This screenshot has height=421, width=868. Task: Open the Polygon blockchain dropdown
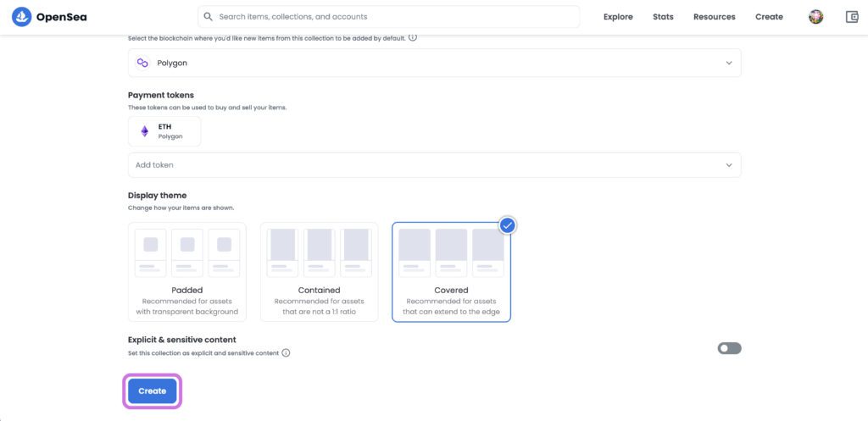tap(435, 63)
